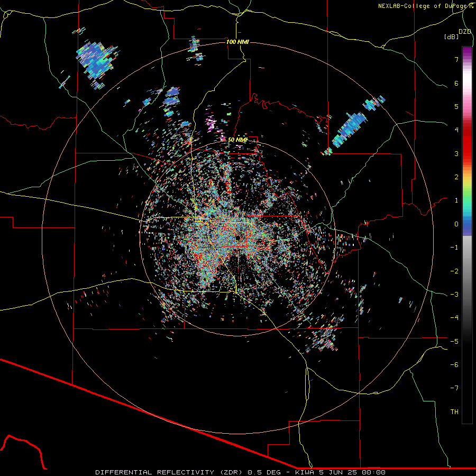The image size is (476, 476).
Task: Click the TH threshold label on the scale
Action: [x=454, y=412]
